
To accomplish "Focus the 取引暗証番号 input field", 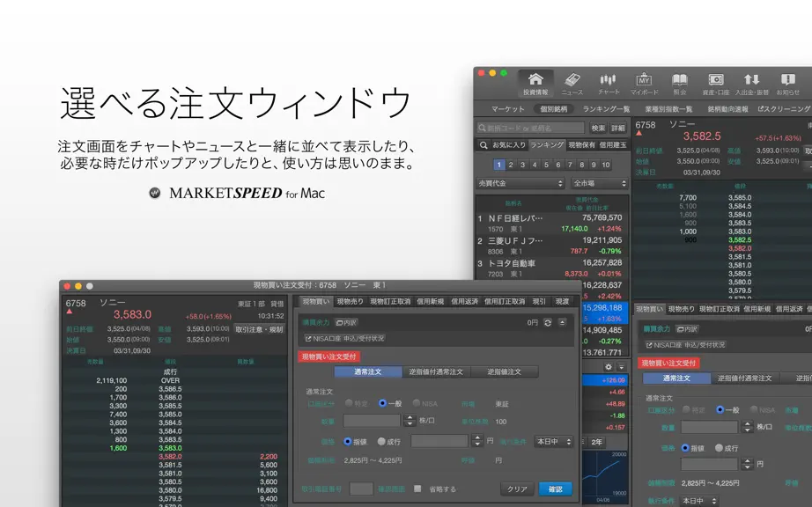I will pyautogui.click(x=361, y=489).
